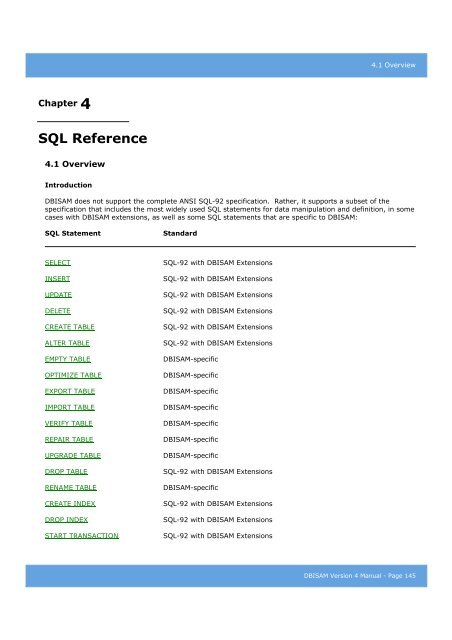Image resolution: width=452 pixels, height=640 pixels.
Task: Click the '4.1 Overview' header banner text
Action: (393, 65)
